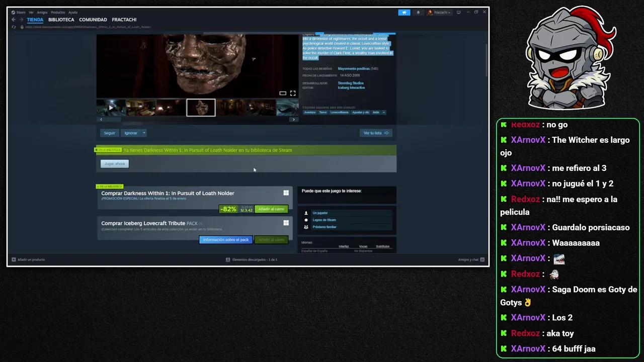This screenshot has width=644, height=362.
Task: Click the plus button to add a tag
Action: (x=383, y=112)
